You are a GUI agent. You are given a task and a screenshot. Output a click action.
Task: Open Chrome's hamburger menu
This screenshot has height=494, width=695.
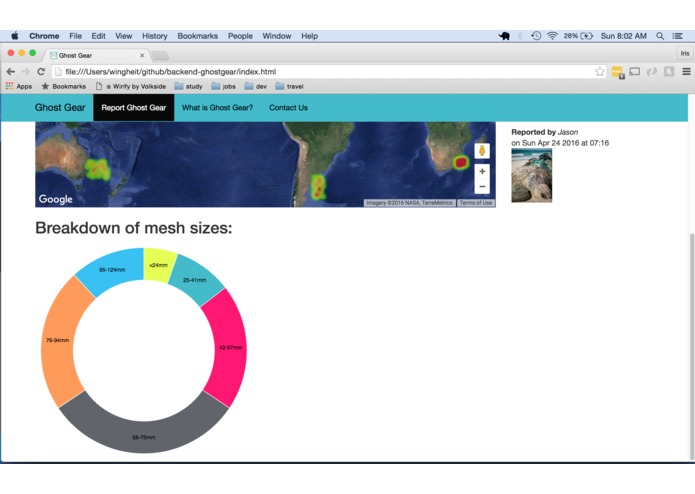tap(686, 71)
